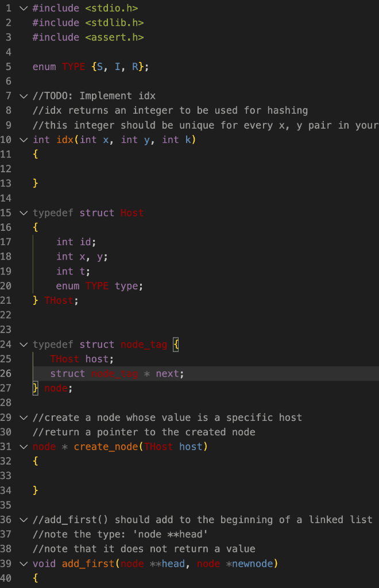
Task: Click the 'return a pointer' comment on line 30
Action: pyautogui.click(x=144, y=432)
